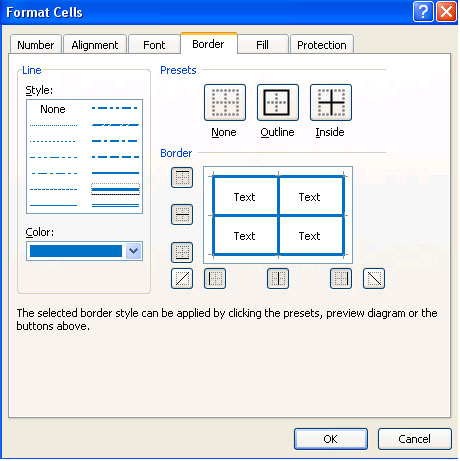Viewport: 460px width, 461px height.
Task: Click the Cancel button
Action: pyautogui.click(x=415, y=439)
